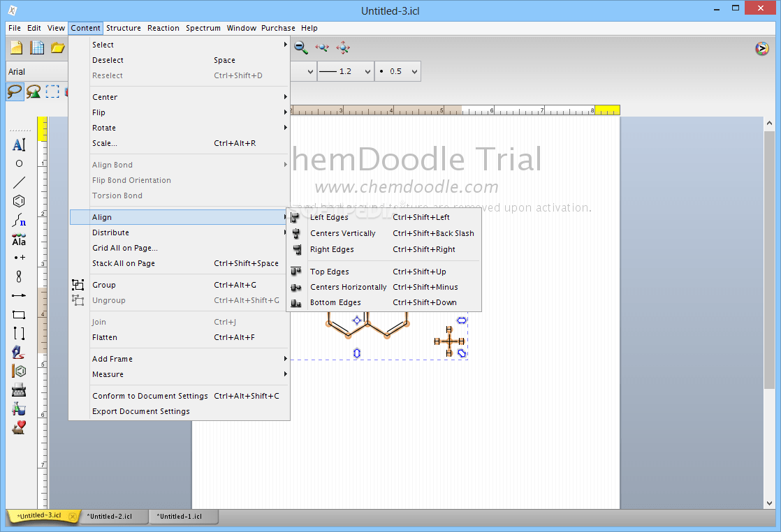This screenshot has width=781, height=532.
Task: Choose Centers Horizontally alignment
Action: [x=384, y=287]
